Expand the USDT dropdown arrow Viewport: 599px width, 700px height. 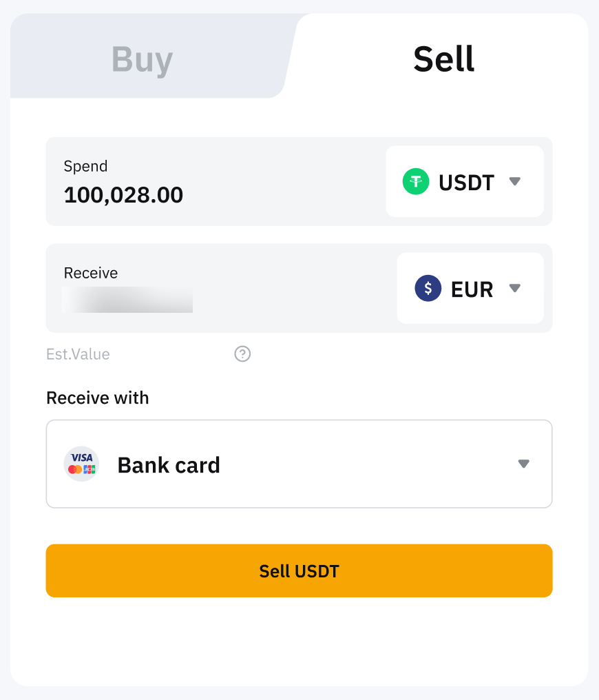pos(514,182)
